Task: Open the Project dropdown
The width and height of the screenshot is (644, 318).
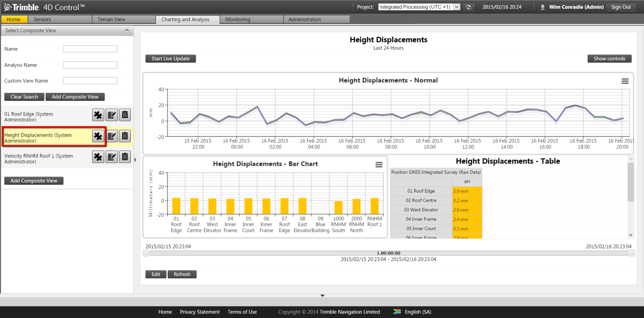Action: tap(419, 7)
